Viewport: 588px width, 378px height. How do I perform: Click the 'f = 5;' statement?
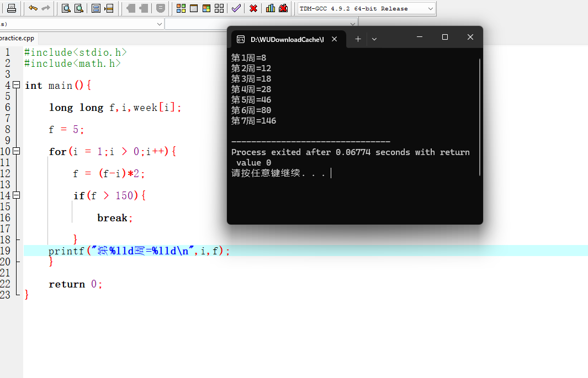(66, 130)
